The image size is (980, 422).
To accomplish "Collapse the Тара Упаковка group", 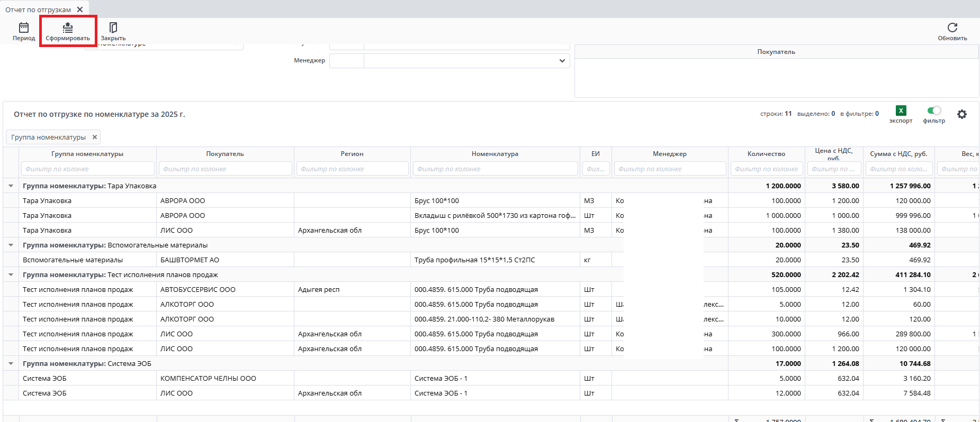I will [x=11, y=186].
